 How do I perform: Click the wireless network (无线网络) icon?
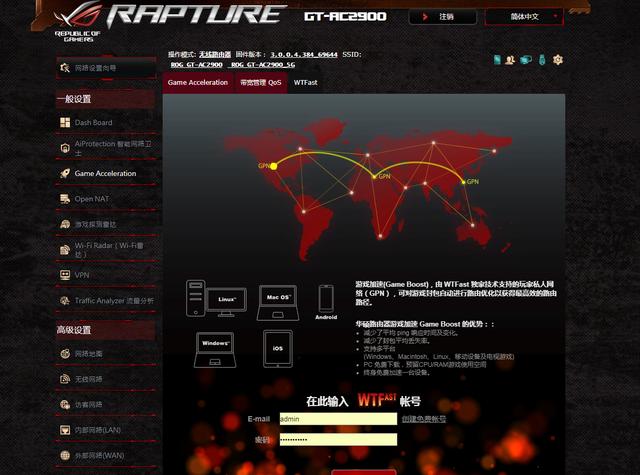(65, 379)
